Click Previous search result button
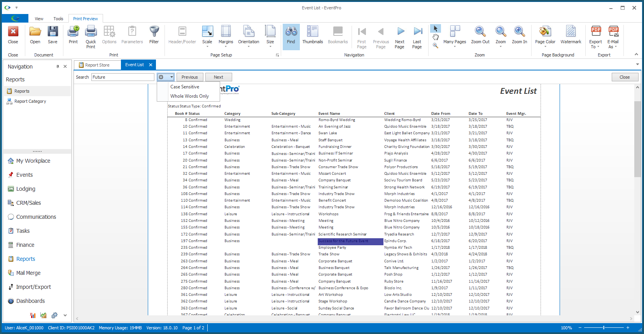The height and width of the screenshot is (334, 644). pyautogui.click(x=190, y=77)
